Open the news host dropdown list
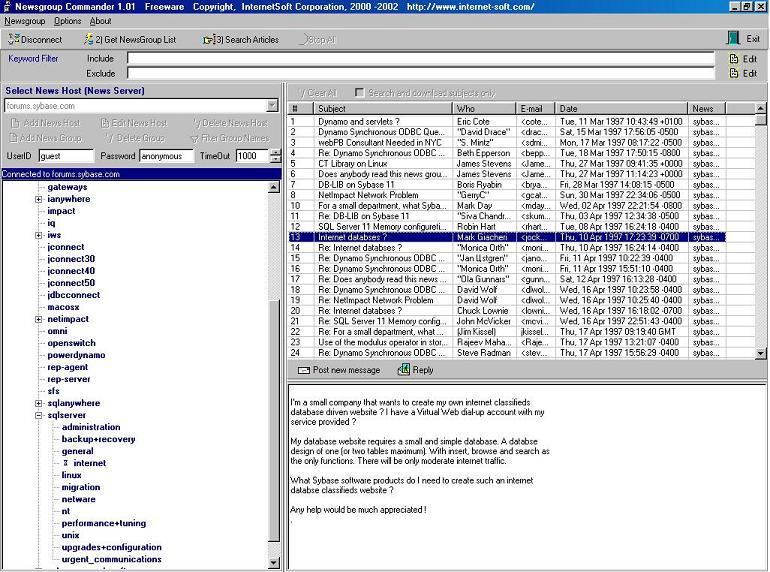 (272, 106)
